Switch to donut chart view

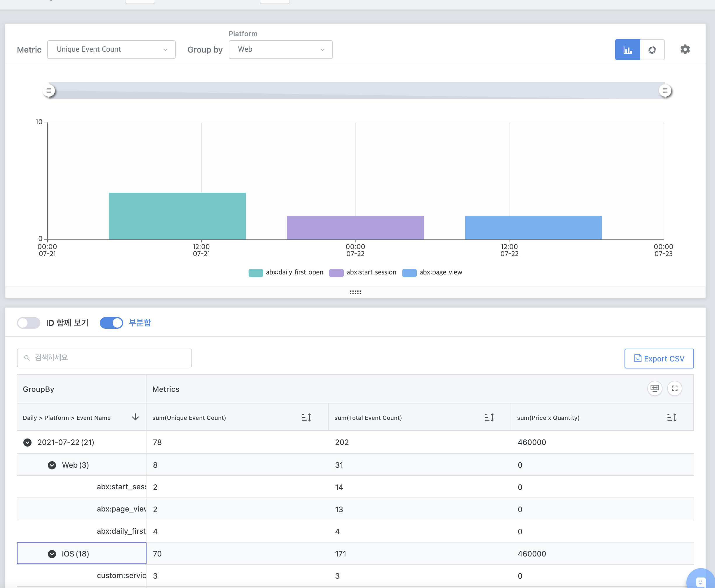(652, 50)
